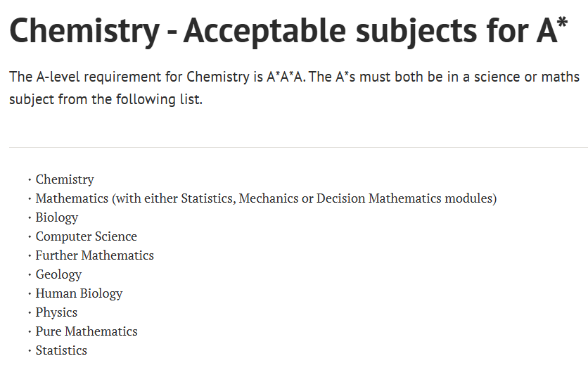Click the horizontal divider line below intro
This screenshot has width=588, height=368.
click(x=298, y=148)
